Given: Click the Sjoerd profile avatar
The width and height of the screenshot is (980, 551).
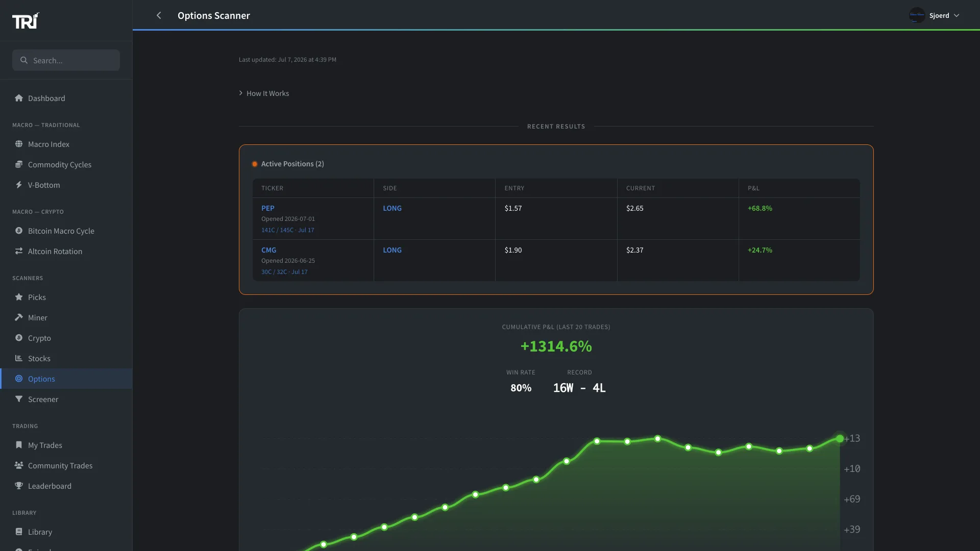Looking at the screenshot, I should coord(917,15).
